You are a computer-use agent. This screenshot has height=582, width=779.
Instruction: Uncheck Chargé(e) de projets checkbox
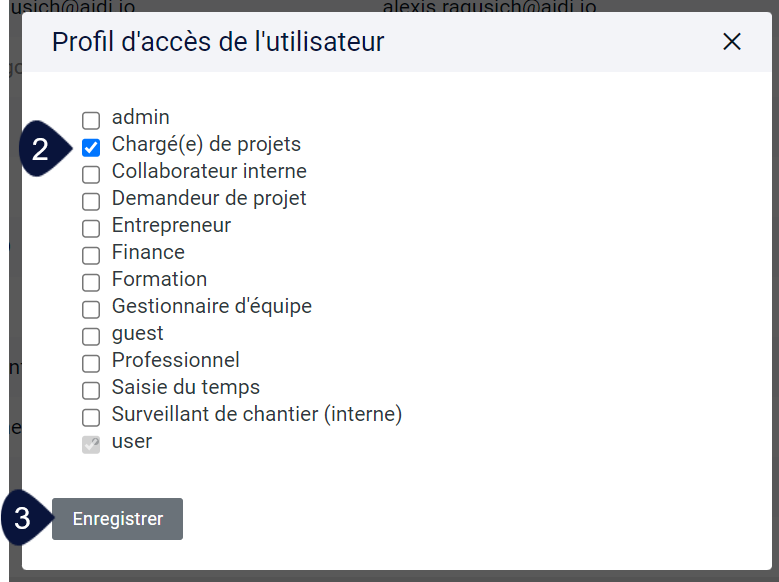click(91, 147)
